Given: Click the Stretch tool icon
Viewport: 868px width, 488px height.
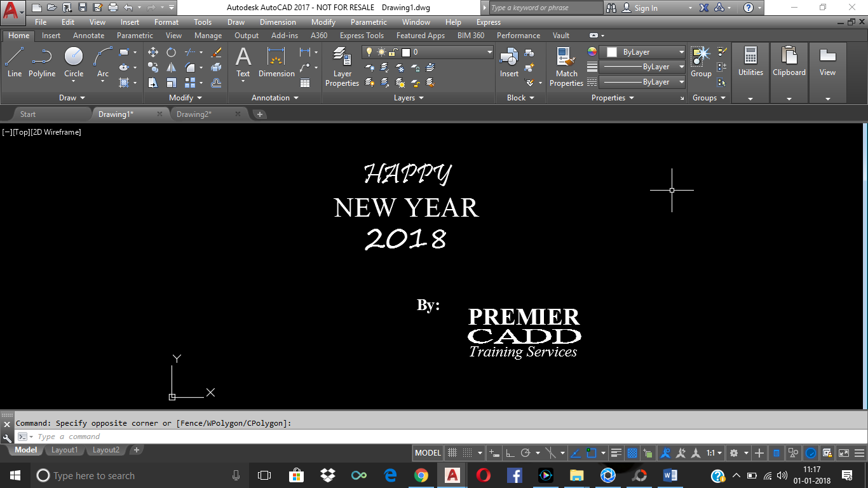Looking at the screenshot, I should [x=153, y=83].
